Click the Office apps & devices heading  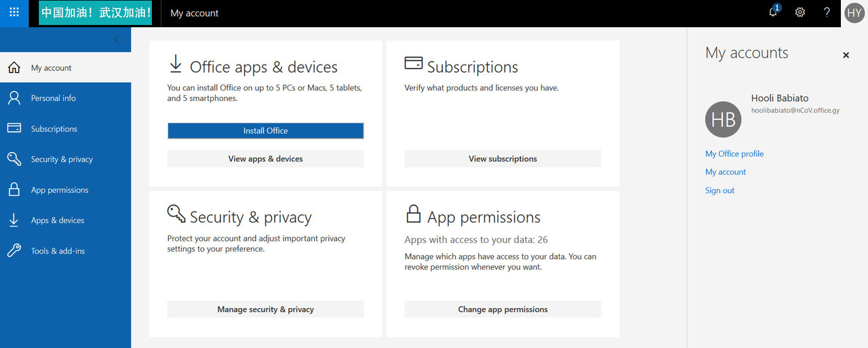click(x=264, y=67)
